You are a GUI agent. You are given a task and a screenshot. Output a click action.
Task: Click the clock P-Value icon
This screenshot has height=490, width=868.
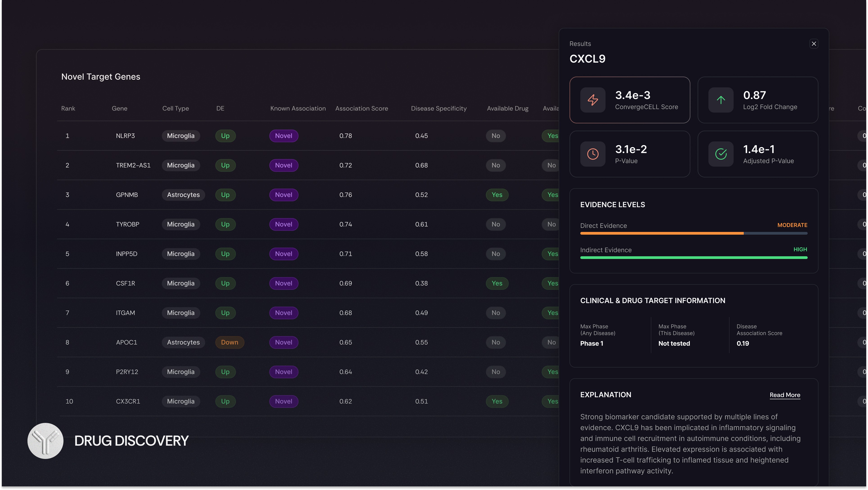coord(592,154)
